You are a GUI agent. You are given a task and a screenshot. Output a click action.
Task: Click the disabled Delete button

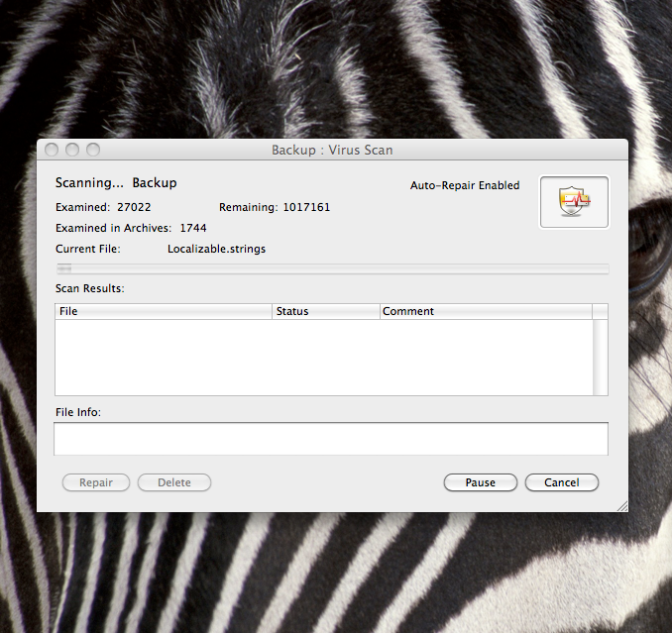pyautogui.click(x=174, y=482)
